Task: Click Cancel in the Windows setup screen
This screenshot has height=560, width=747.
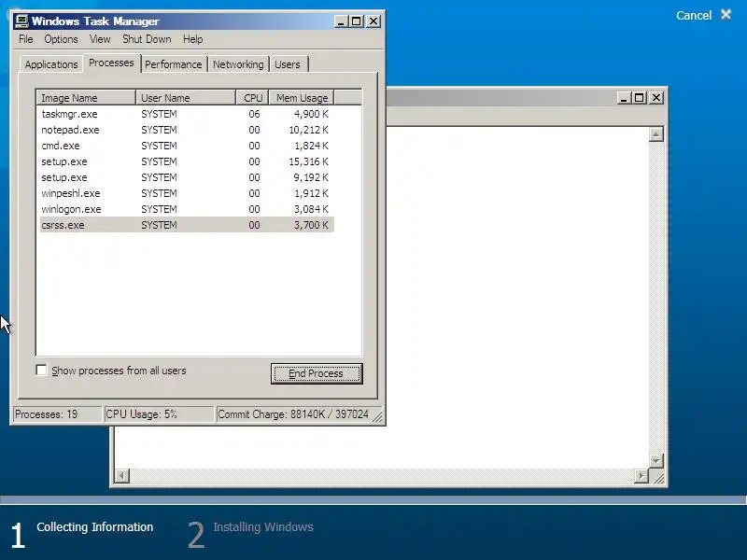Action: coord(694,16)
